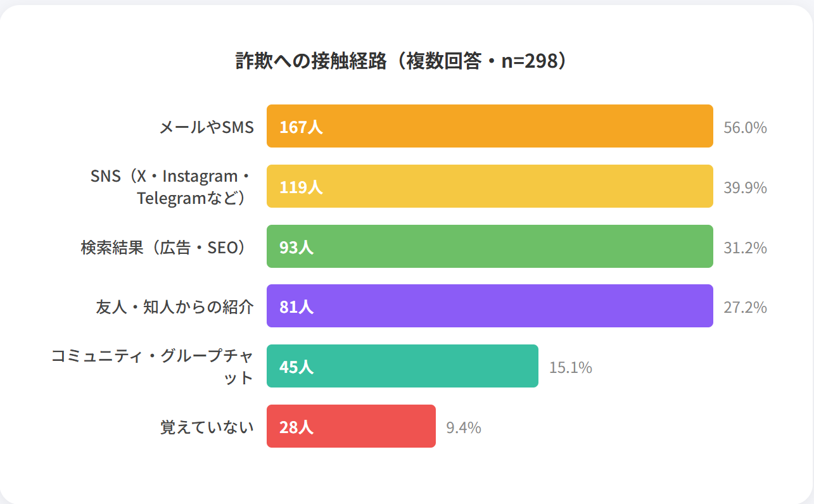This screenshot has height=504, width=814.
Task: Click the 9.4% percentage value
Action: coord(464,427)
